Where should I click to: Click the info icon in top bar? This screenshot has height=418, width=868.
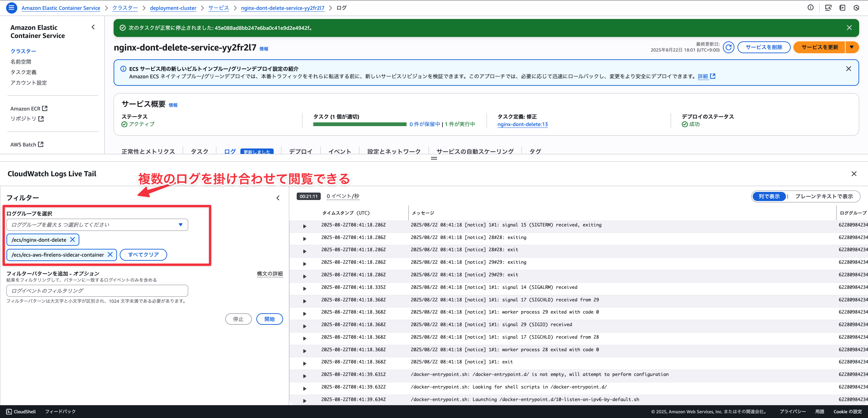click(810, 7)
